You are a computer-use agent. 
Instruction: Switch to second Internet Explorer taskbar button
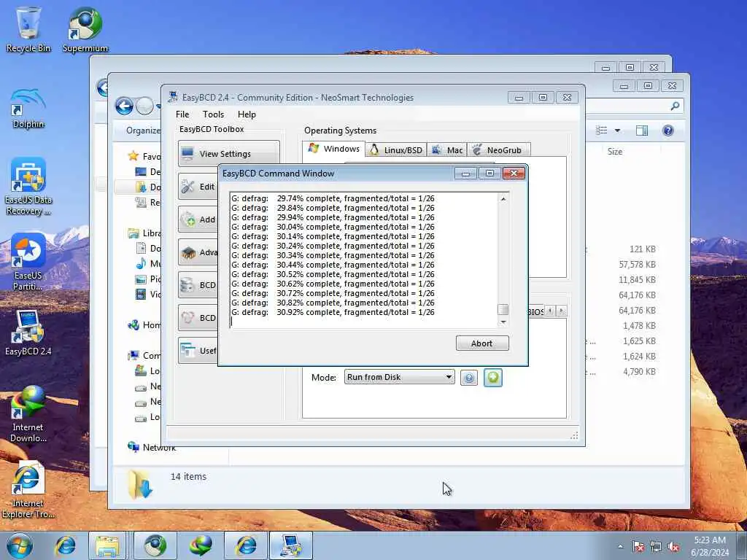tap(246, 545)
